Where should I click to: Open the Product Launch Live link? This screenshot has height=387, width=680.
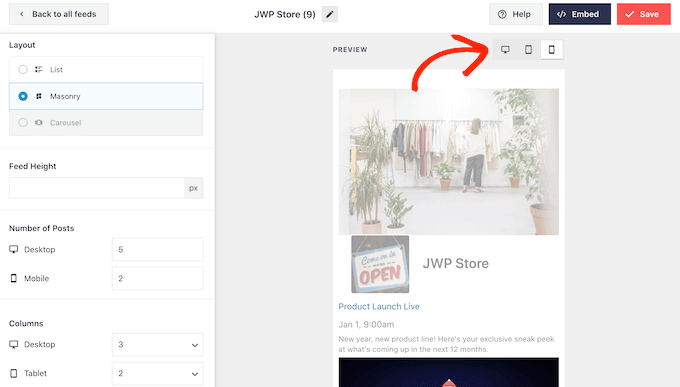[379, 306]
